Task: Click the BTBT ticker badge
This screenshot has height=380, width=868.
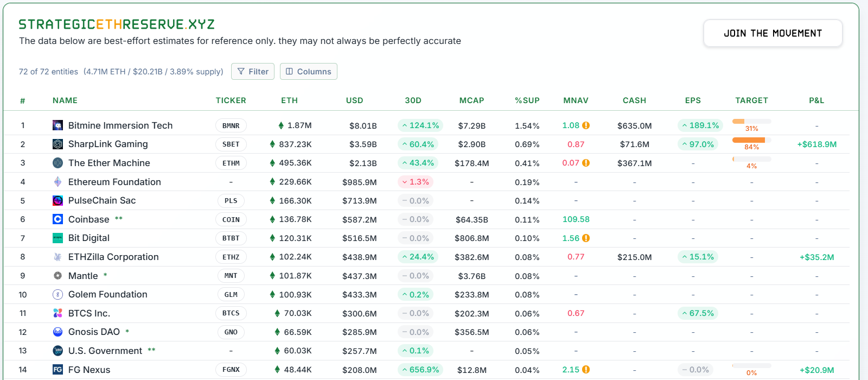Action: click(231, 238)
